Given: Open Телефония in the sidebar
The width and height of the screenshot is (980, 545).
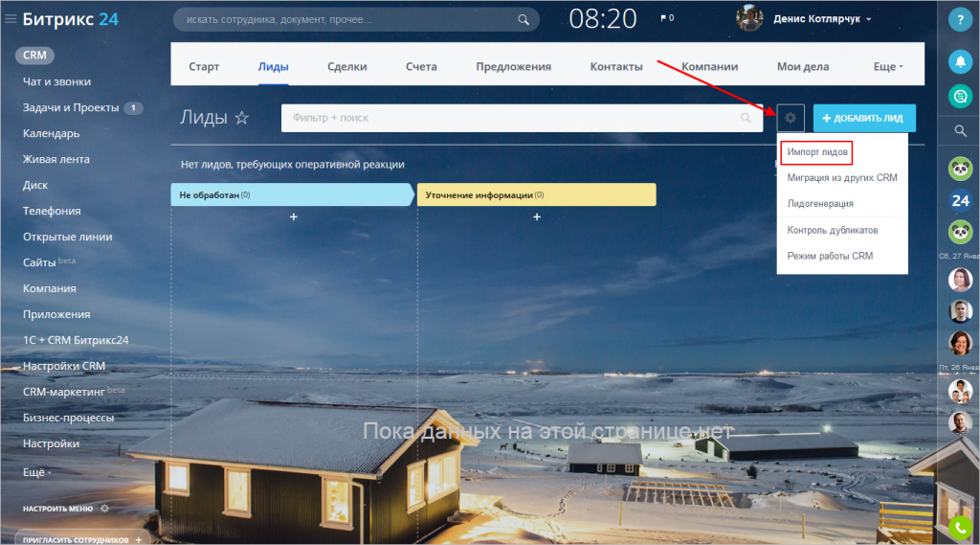Looking at the screenshot, I should coord(52,211).
